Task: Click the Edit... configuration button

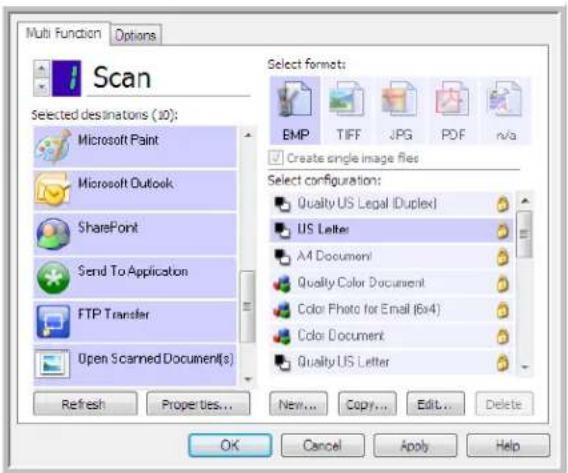Action: coord(435,404)
